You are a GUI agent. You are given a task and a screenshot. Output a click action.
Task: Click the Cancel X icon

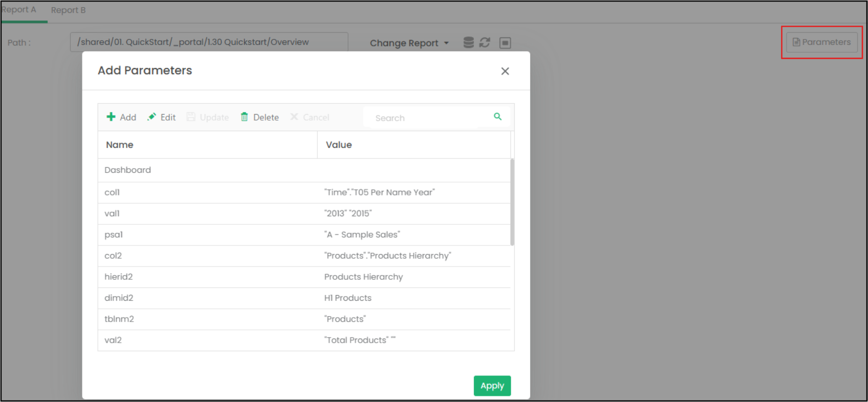[x=294, y=117]
